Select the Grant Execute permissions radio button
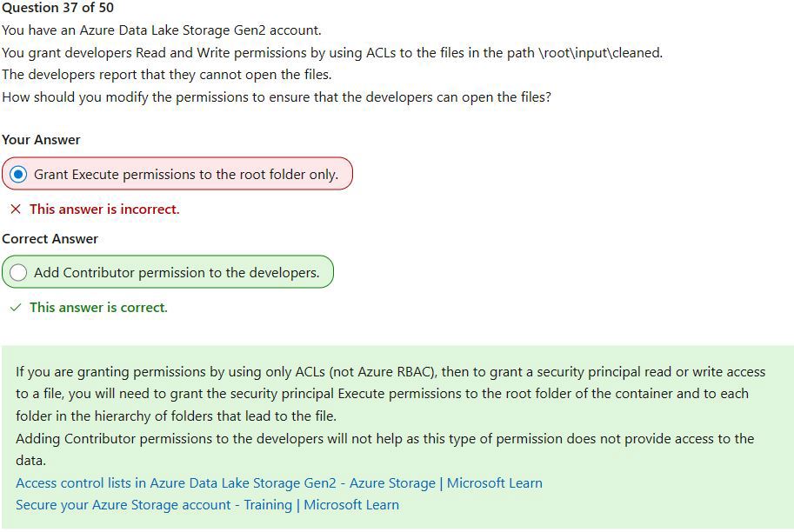Screen dimensions: 794x532 tap(18, 175)
